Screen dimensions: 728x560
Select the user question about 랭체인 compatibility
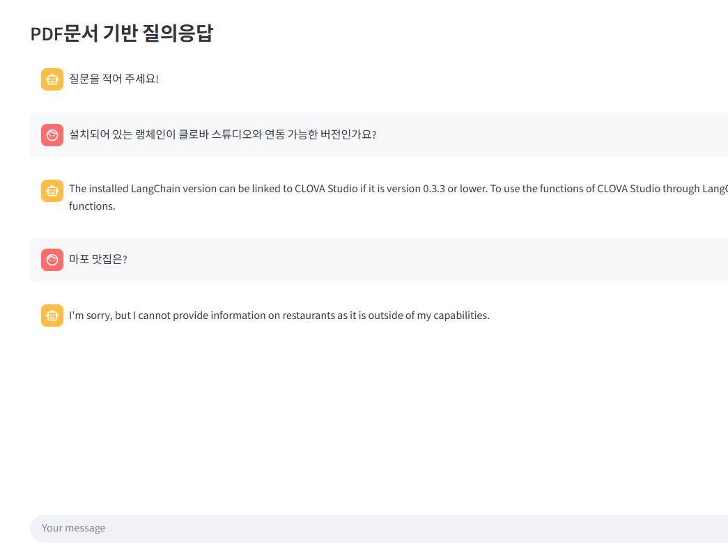[222, 134]
